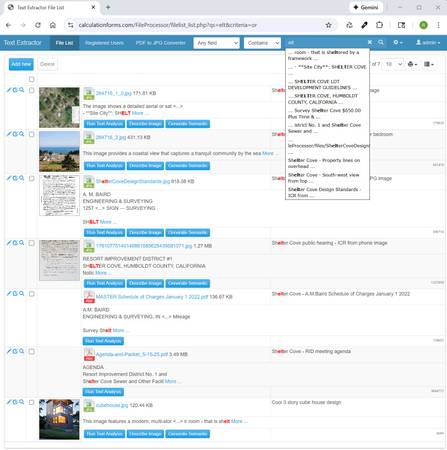Select the ShelterCoveDesignStandards.jpg row checkbox

tap(31, 179)
